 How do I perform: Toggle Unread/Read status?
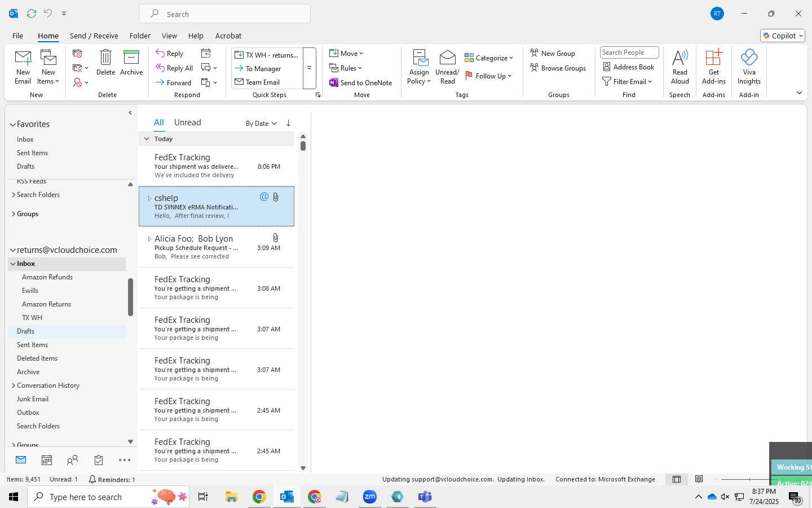click(x=447, y=67)
